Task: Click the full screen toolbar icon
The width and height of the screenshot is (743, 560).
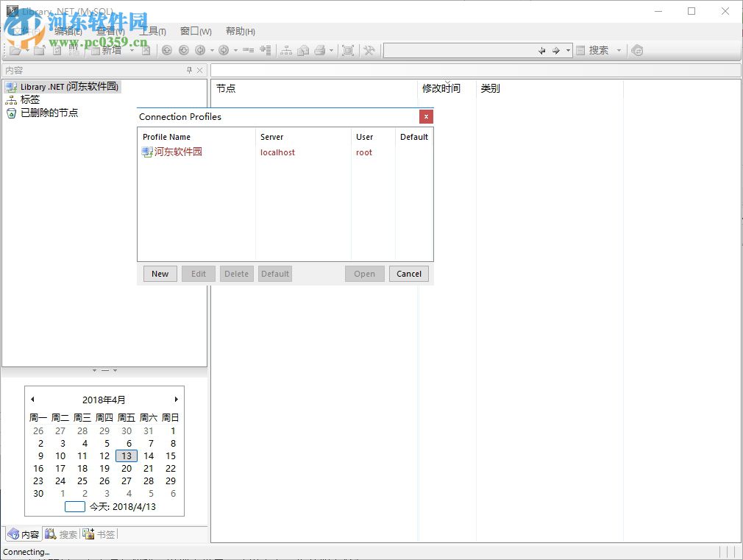Action: [348, 50]
